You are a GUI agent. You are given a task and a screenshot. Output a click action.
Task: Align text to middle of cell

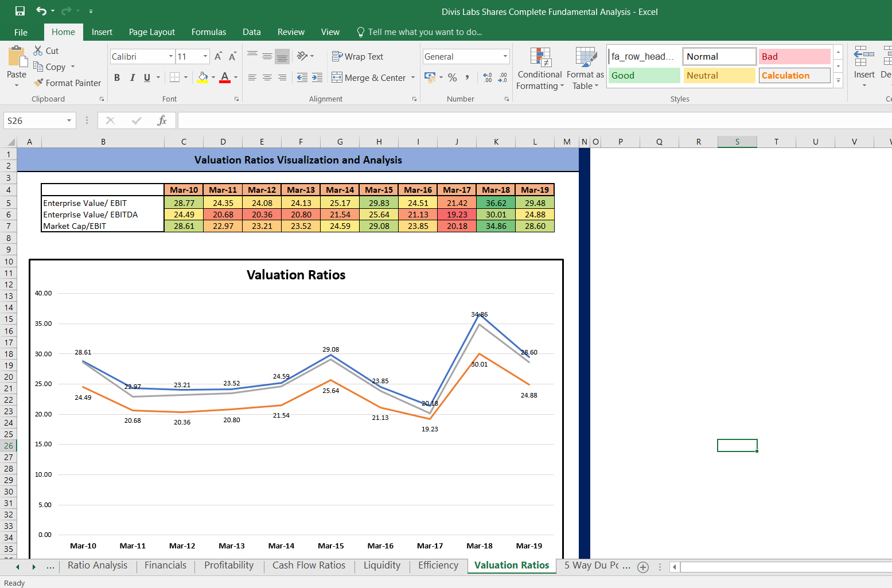267,56
